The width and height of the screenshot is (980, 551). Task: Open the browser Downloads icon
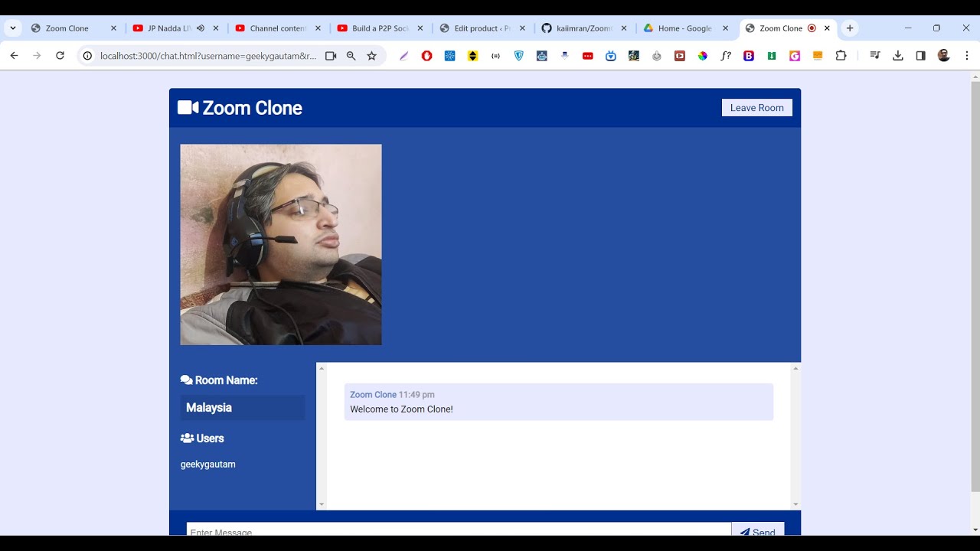pyautogui.click(x=898, y=56)
